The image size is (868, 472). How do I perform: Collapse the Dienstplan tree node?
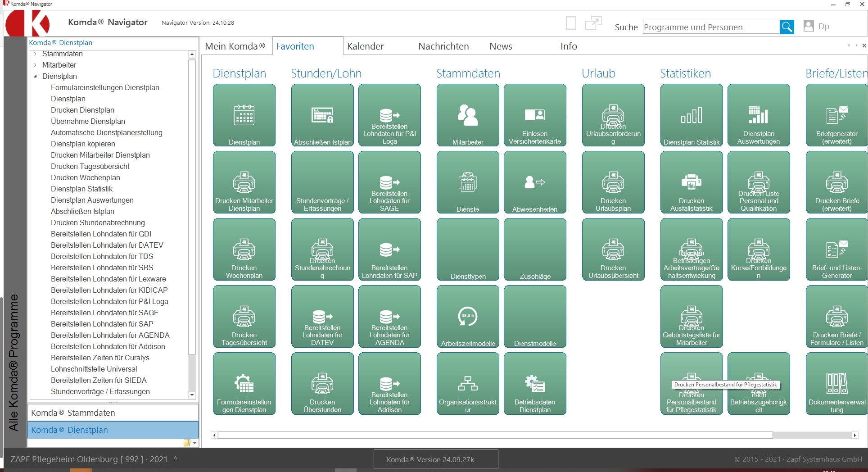click(35, 77)
